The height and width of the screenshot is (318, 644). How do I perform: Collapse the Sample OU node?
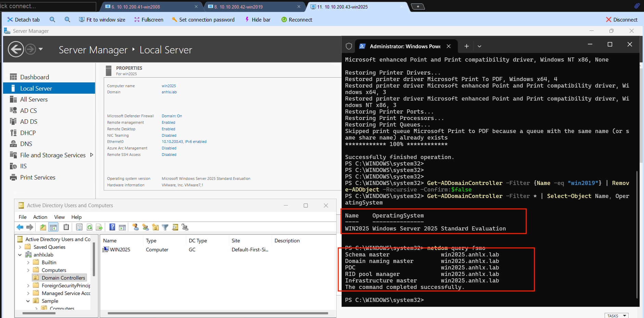tap(28, 301)
